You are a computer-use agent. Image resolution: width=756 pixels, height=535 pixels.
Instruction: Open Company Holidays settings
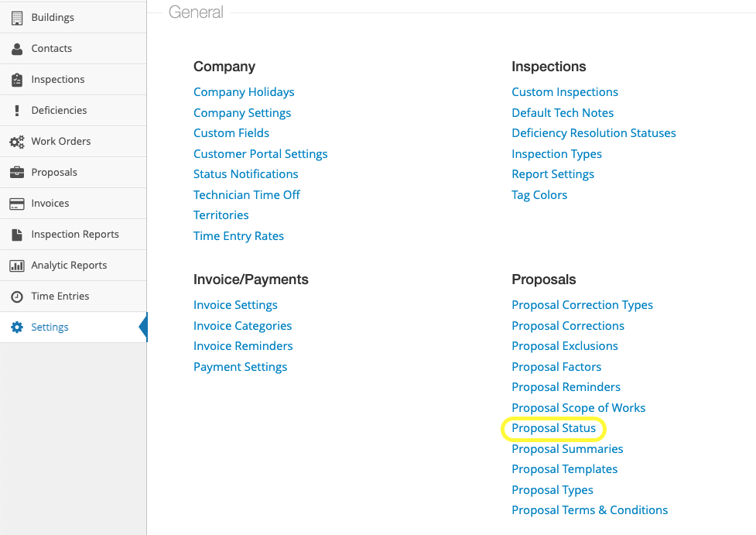[x=244, y=92]
